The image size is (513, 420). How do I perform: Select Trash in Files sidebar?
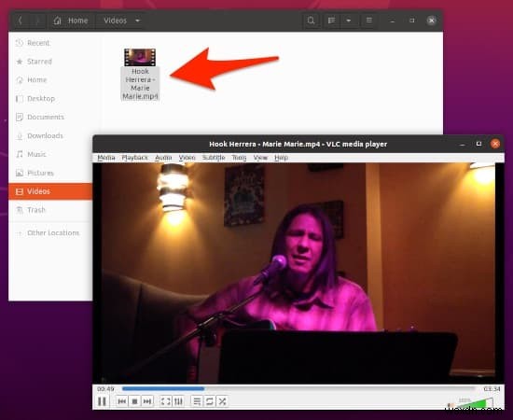click(50, 210)
